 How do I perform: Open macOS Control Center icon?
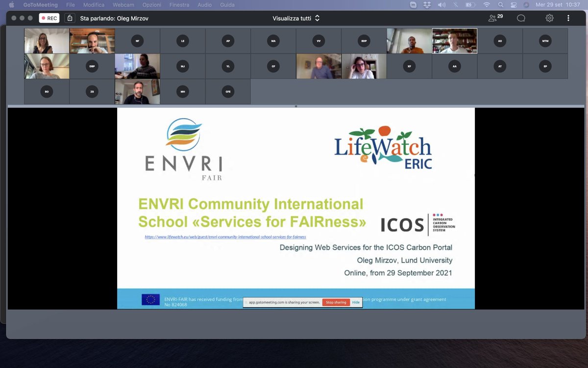(514, 5)
